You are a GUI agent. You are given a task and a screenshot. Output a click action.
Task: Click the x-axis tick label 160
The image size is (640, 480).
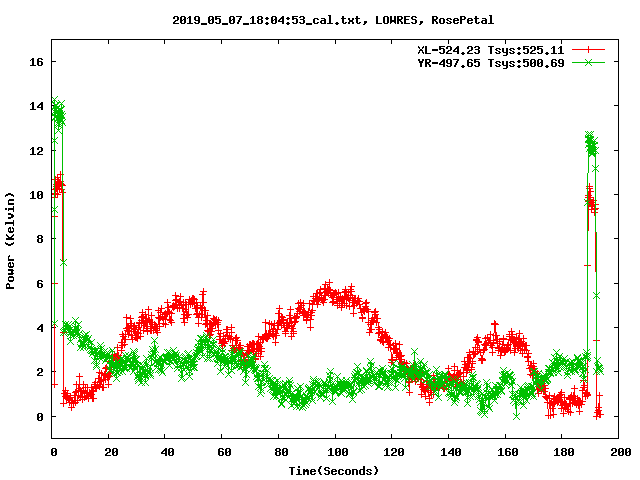coord(507,452)
